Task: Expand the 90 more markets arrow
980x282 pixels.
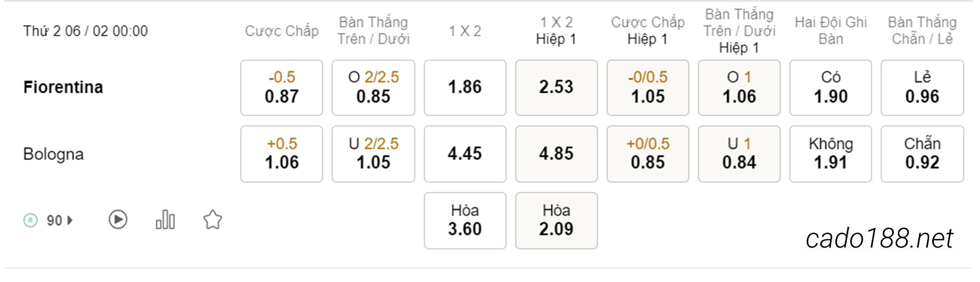Action: click(x=70, y=220)
